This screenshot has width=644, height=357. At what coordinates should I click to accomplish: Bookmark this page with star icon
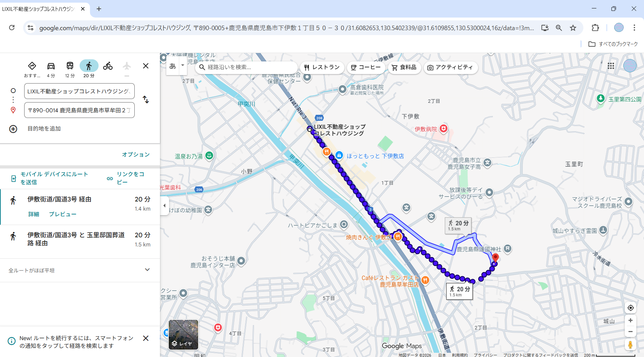coord(573,28)
